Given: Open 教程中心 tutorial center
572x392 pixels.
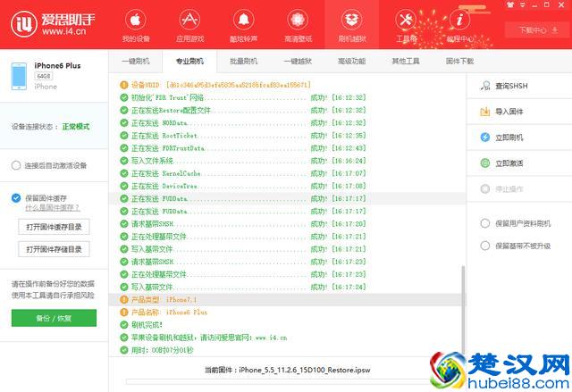Looking at the screenshot, I should (x=459, y=26).
